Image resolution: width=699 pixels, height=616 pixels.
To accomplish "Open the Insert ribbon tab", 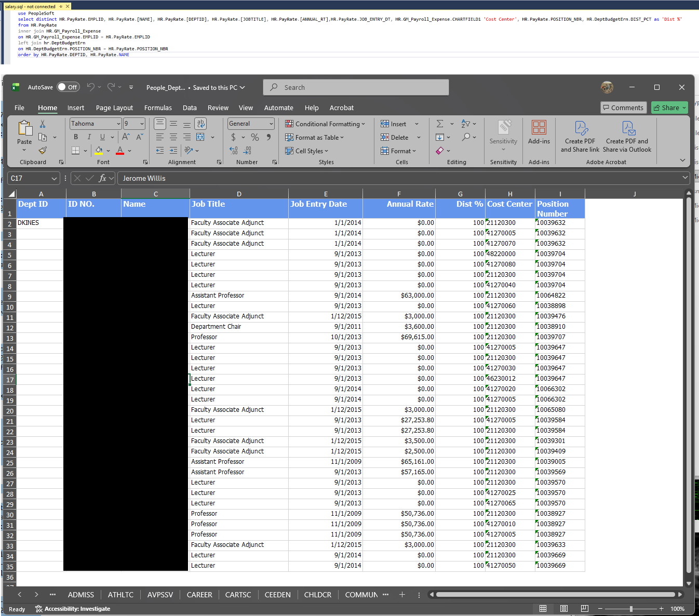I will pos(76,108).
